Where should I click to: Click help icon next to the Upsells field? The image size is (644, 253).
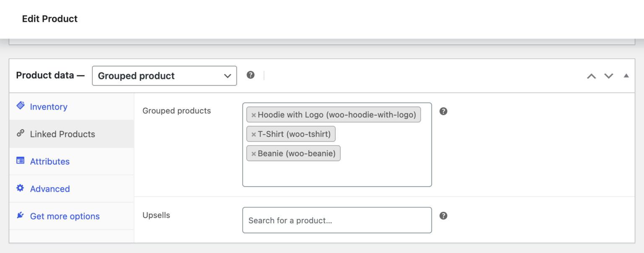[443, 215]
